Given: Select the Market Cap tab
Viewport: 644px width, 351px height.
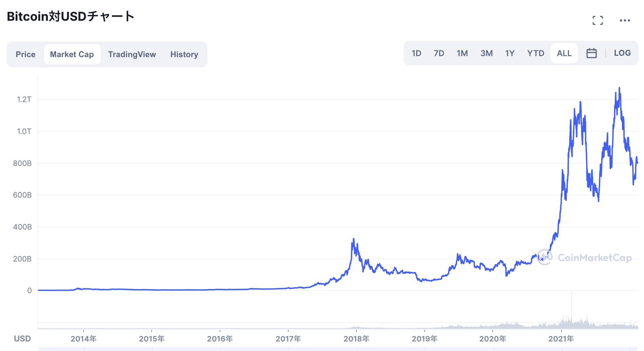Looking at the screenshot, I should 72,54.
